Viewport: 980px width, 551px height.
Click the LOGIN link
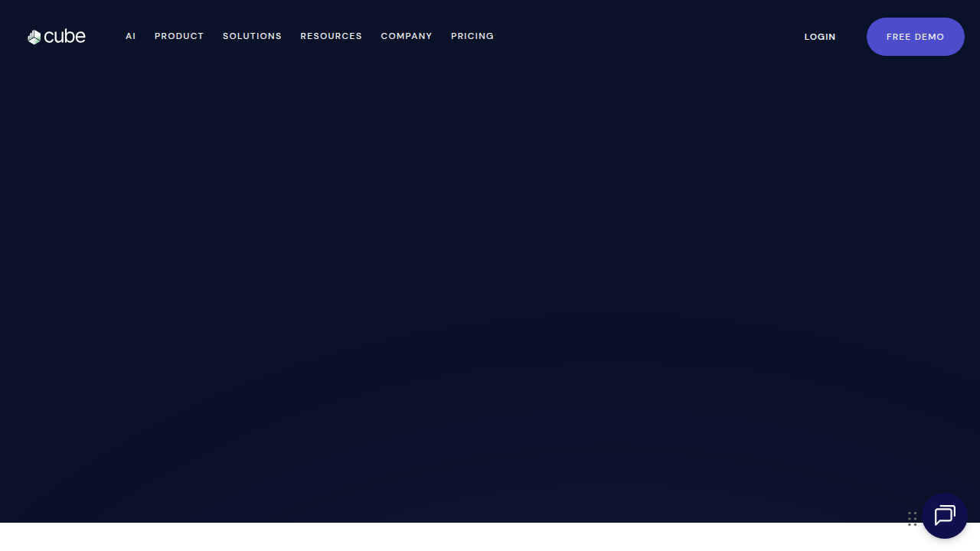820,37
